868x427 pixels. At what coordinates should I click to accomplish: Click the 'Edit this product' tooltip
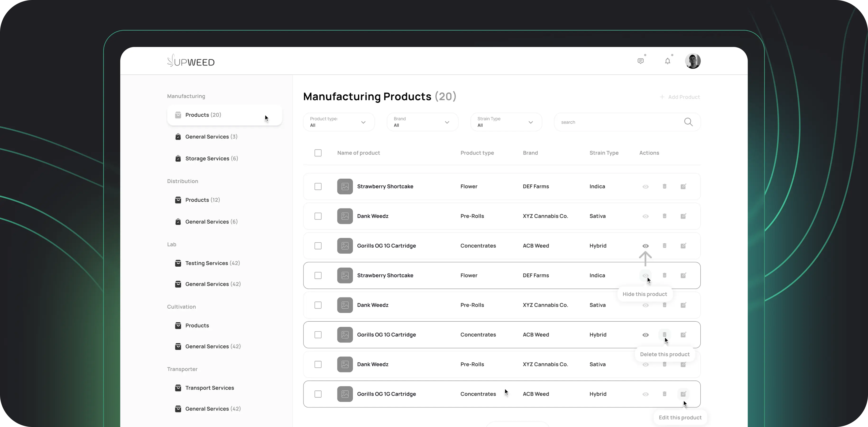point(680,418)
